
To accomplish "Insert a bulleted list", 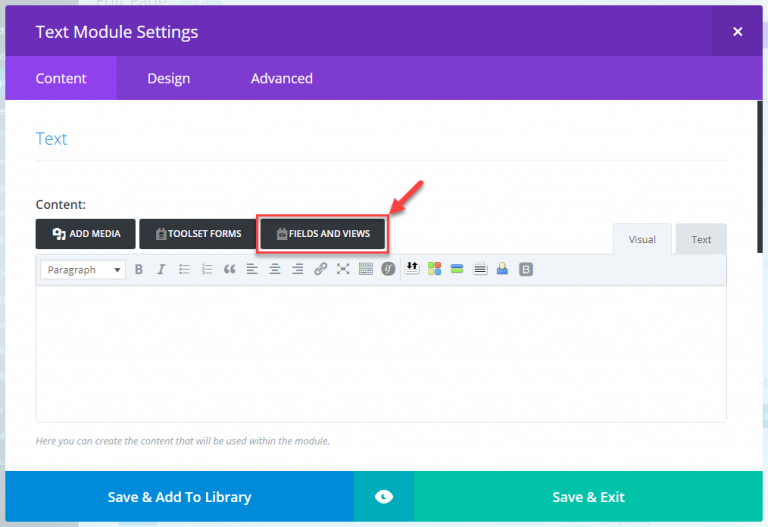I will coord(184,269).
